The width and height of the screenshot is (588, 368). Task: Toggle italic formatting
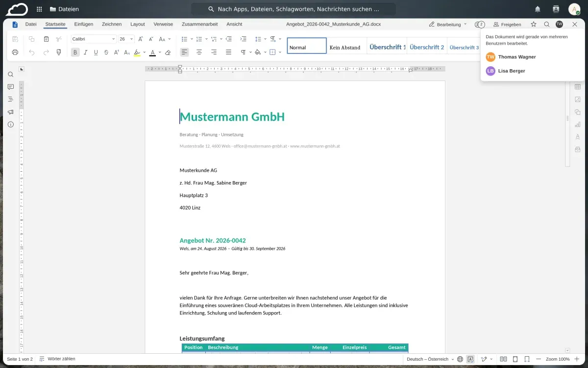[x=85, y=52]
